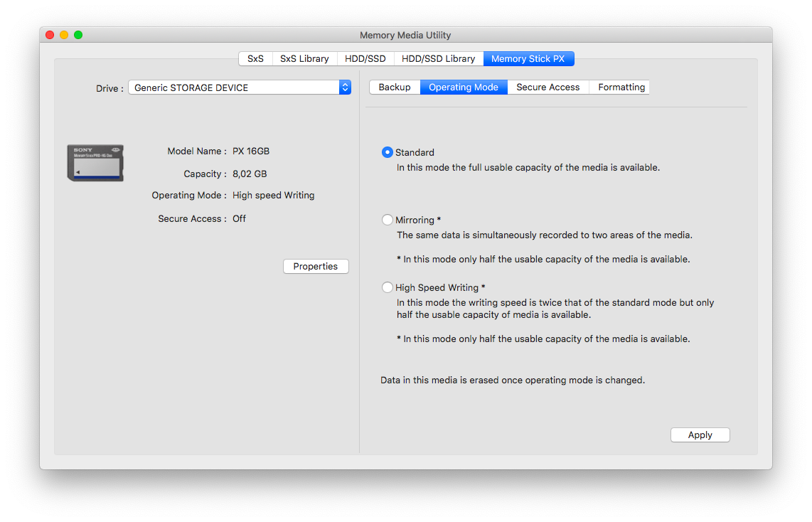Go to the Secure Access sub-tab

(548, 87)
